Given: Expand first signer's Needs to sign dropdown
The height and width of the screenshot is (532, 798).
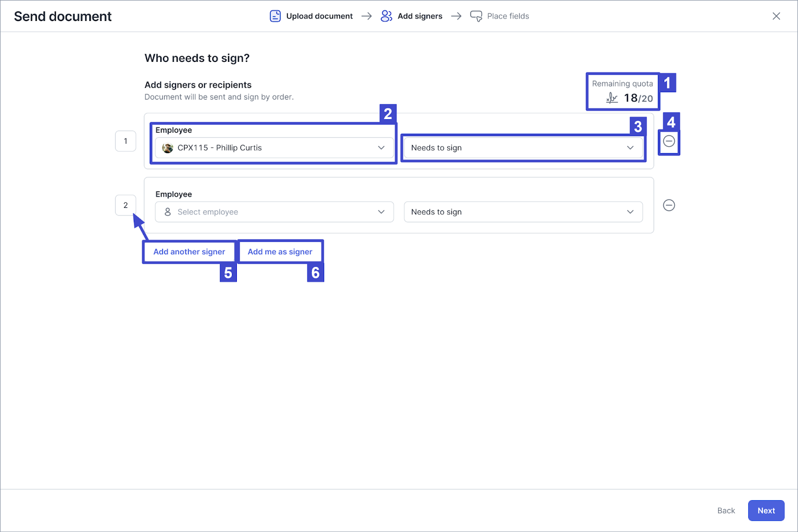Looking at the screenshot, I should 523,148.
